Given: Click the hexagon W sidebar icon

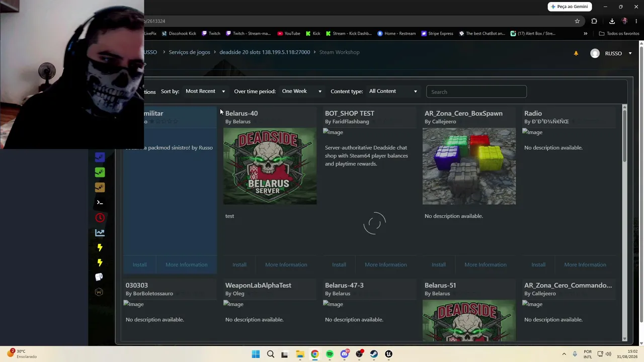Looking at the screenshot, I should point(99,292).
